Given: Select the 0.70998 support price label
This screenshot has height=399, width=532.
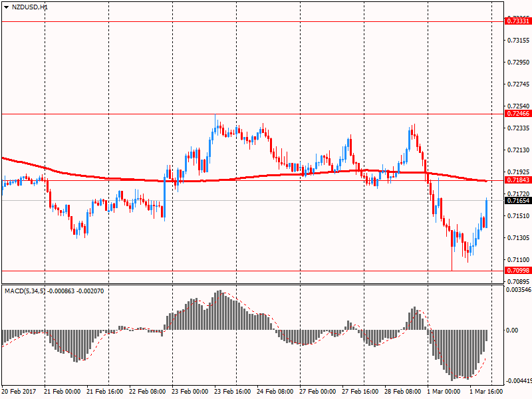Looking at the screenshot, I should coord(517,271).
